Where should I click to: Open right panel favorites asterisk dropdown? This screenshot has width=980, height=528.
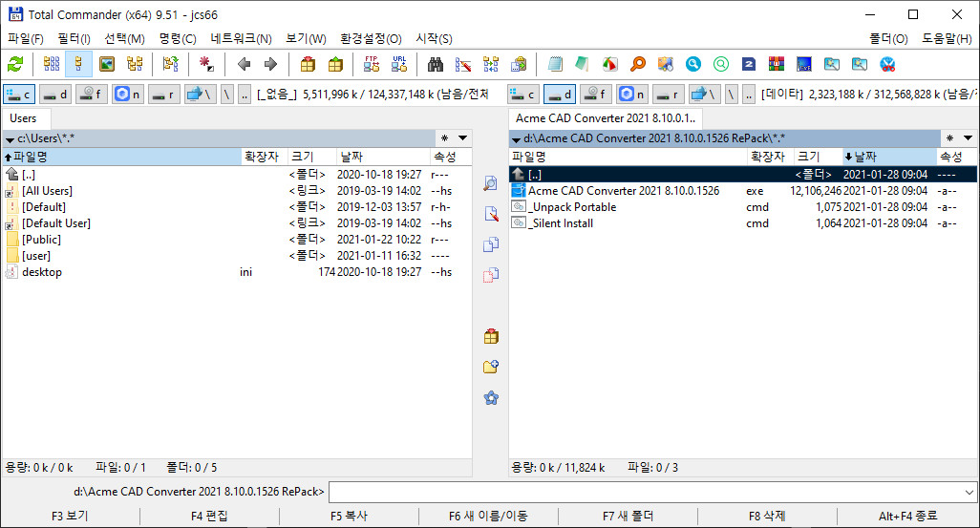tap(949, 138)
